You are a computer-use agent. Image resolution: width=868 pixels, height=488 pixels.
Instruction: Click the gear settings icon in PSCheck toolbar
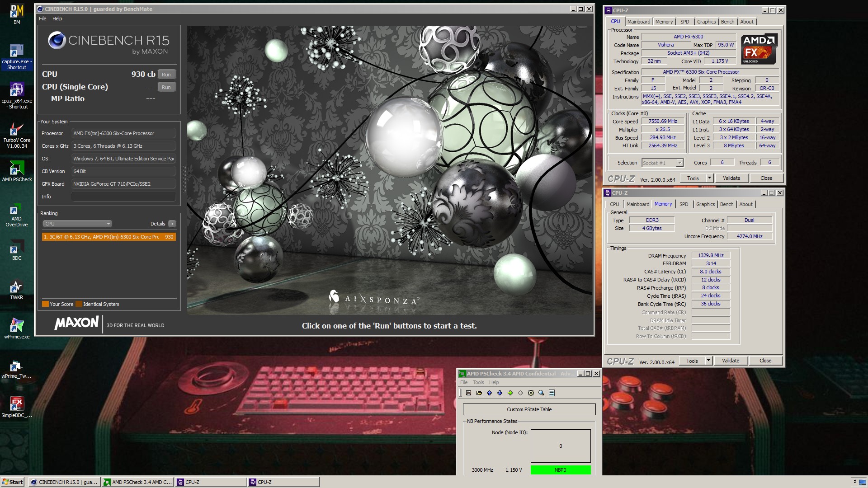tap(531, 393)
